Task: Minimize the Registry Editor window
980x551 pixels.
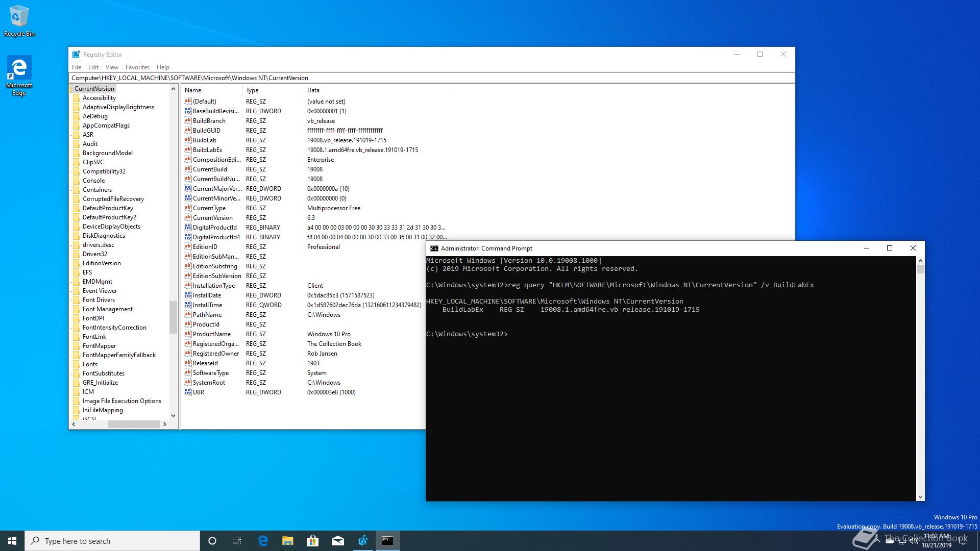Action: tap(737, 54)
